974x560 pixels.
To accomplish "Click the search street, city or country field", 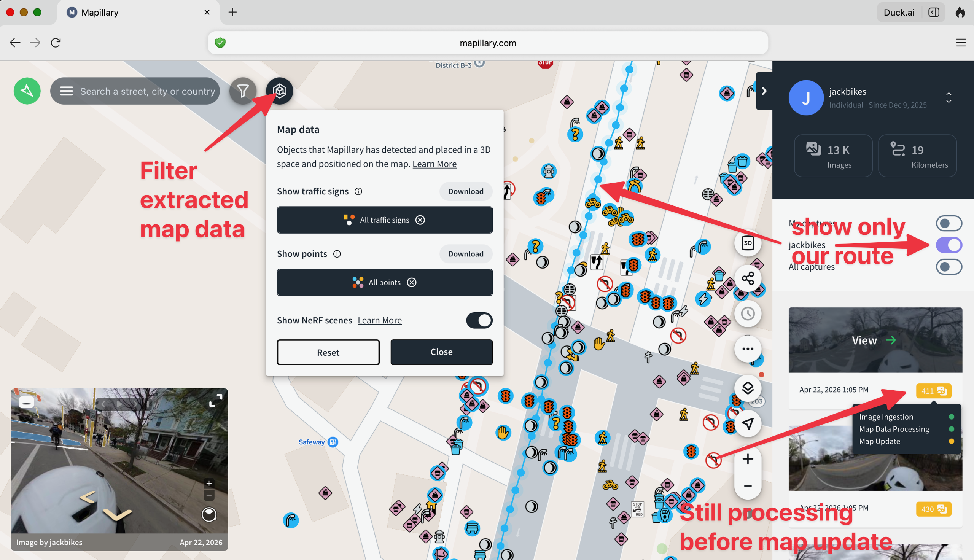I will coord(147,91).
